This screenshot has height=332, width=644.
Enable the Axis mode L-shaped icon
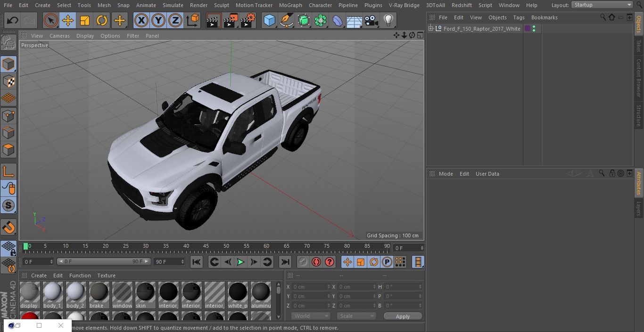(8, 171)
